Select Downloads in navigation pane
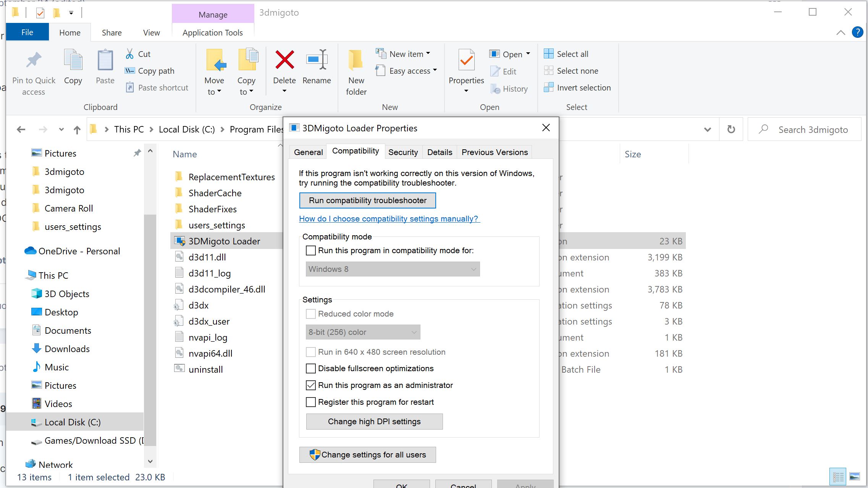Image resolution: width=868 pixels, height=488 pixels. click(67, 349)
